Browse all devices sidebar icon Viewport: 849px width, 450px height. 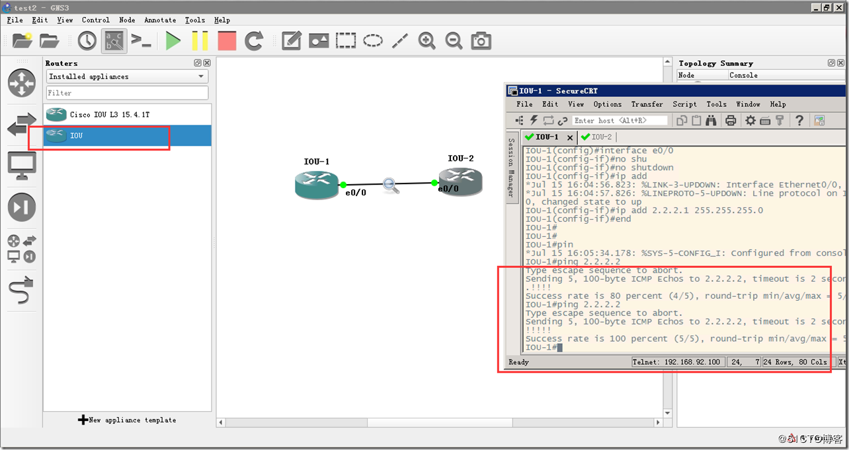22,249
